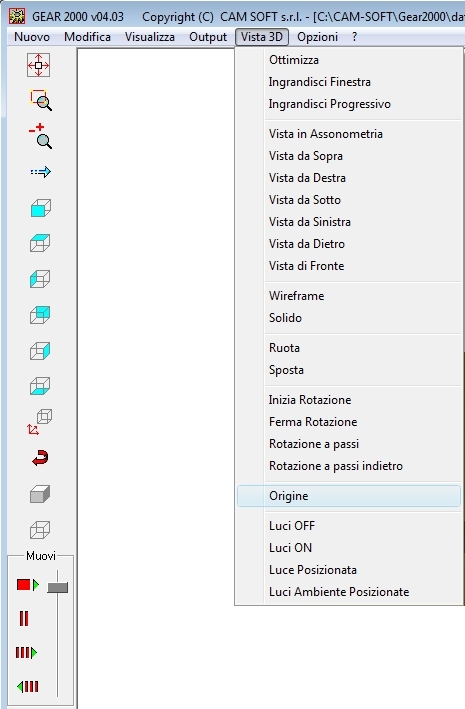
Task: Open the Visualizza menu
Action: [x=150, y=37]
